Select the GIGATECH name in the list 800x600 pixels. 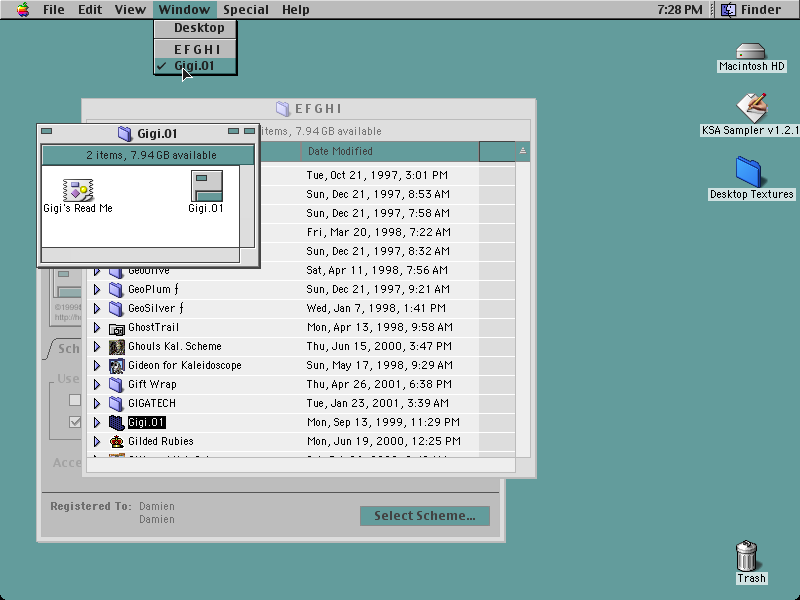(152, 404)
